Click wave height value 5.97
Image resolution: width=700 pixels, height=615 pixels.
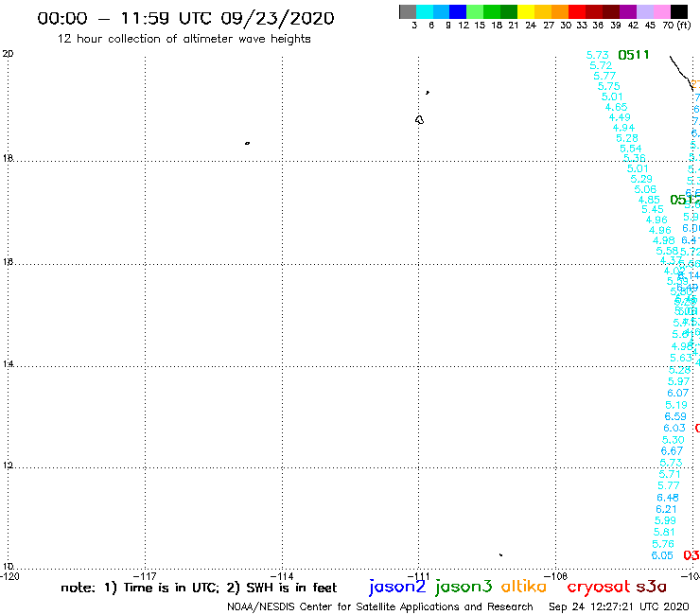pyautogui.click(x=678, y=381)
